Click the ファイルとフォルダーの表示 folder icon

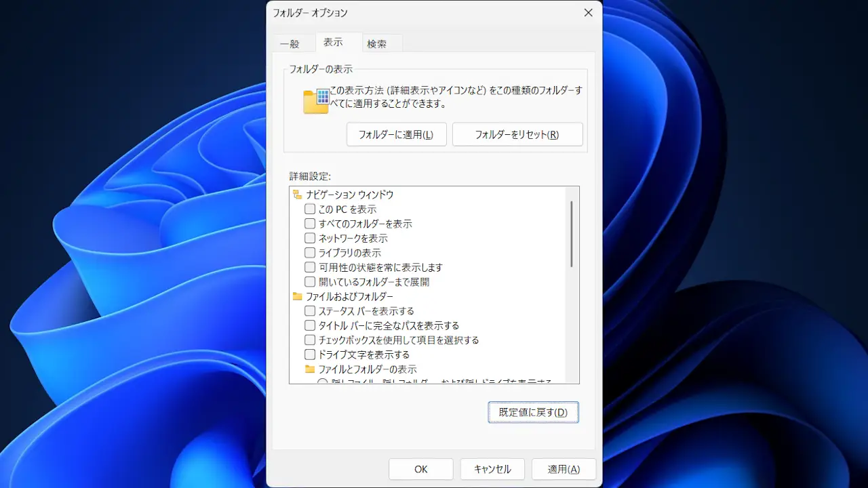click(310, 369)
